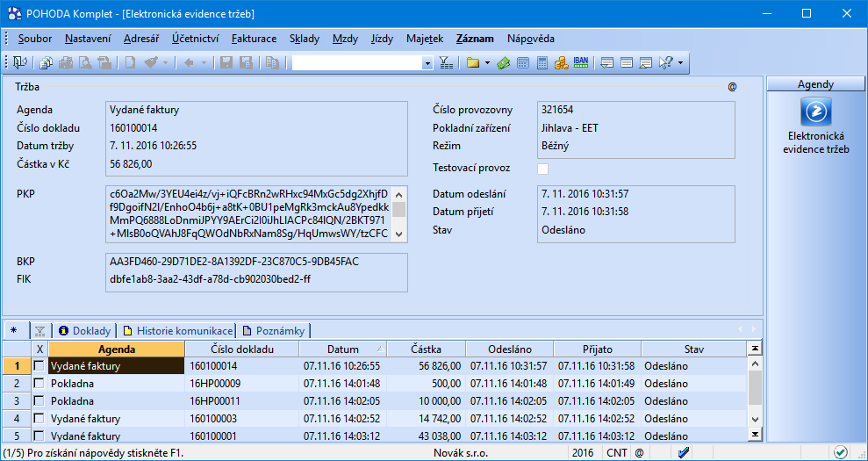
Task: Switch to the Poznámky tab
Action: 274,331
